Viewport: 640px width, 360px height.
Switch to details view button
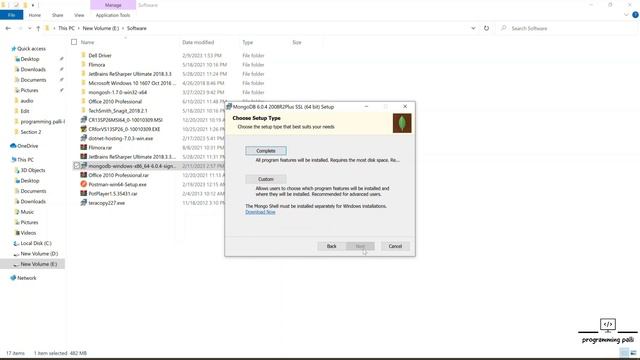tap(624, 353)
